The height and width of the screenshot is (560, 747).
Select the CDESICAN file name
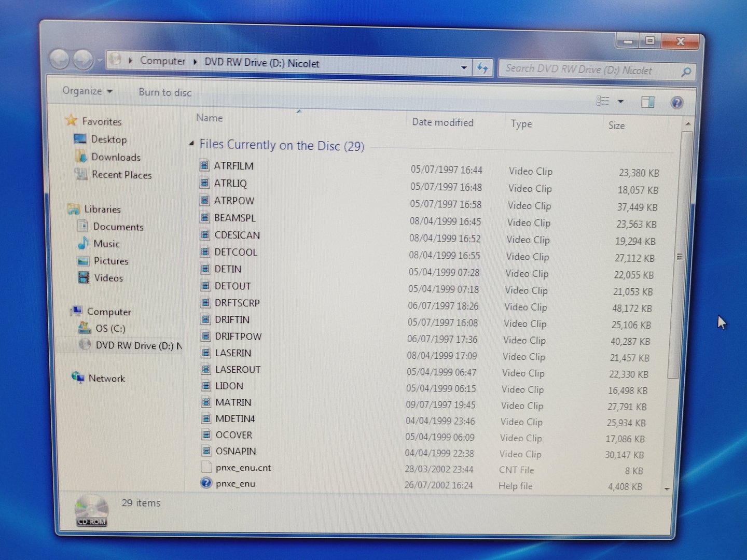(x=237, y=235)
